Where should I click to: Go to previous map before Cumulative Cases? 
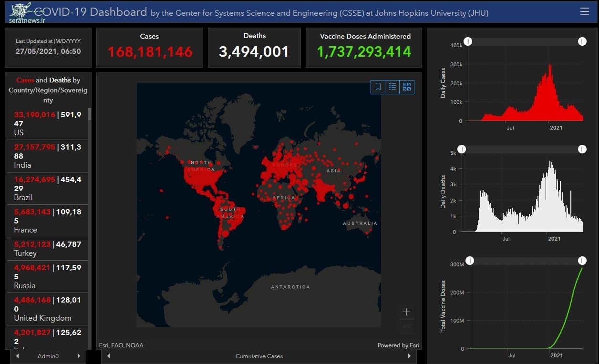(108, 356)
